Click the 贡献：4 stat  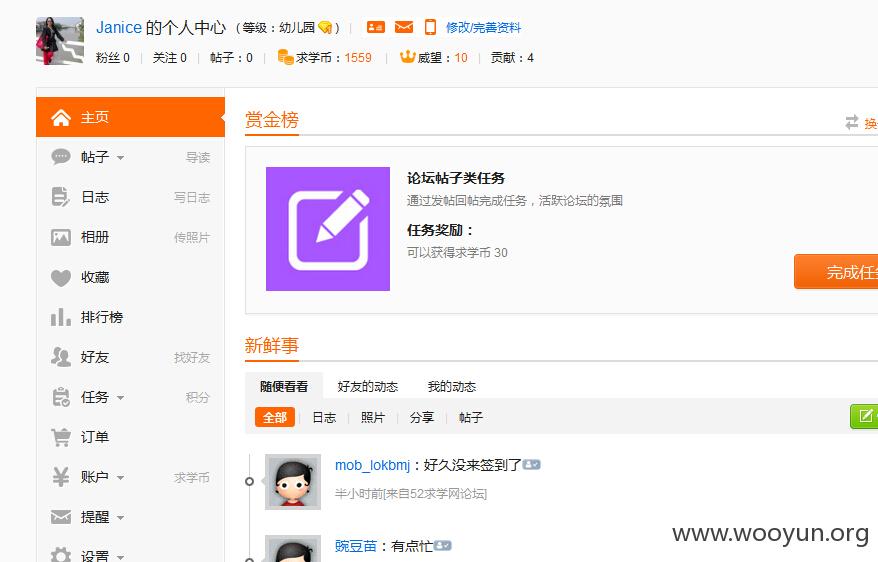coord(512,58)
